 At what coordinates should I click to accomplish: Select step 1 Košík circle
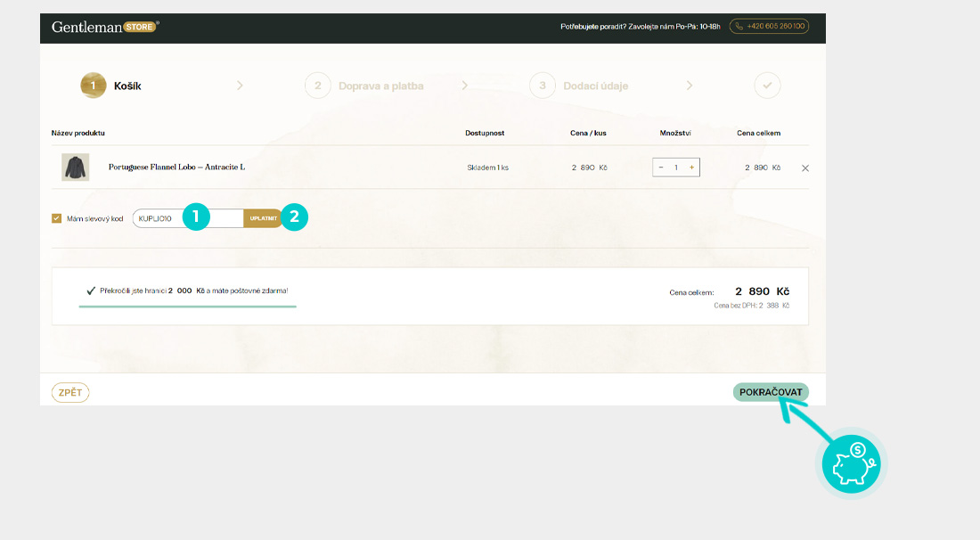(x=94, y=86)
